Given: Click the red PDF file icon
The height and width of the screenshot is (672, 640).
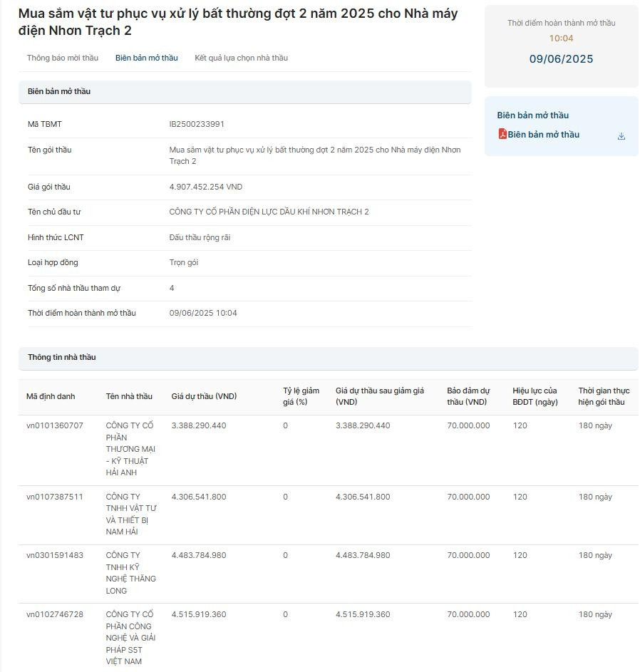Looking at the screenshot, I should (502, 134).
